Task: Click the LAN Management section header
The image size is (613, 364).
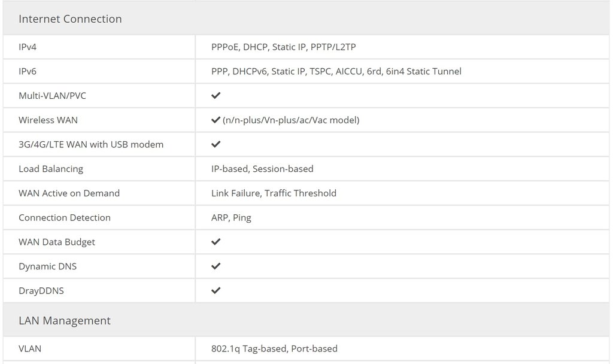Action: point(65,321)
